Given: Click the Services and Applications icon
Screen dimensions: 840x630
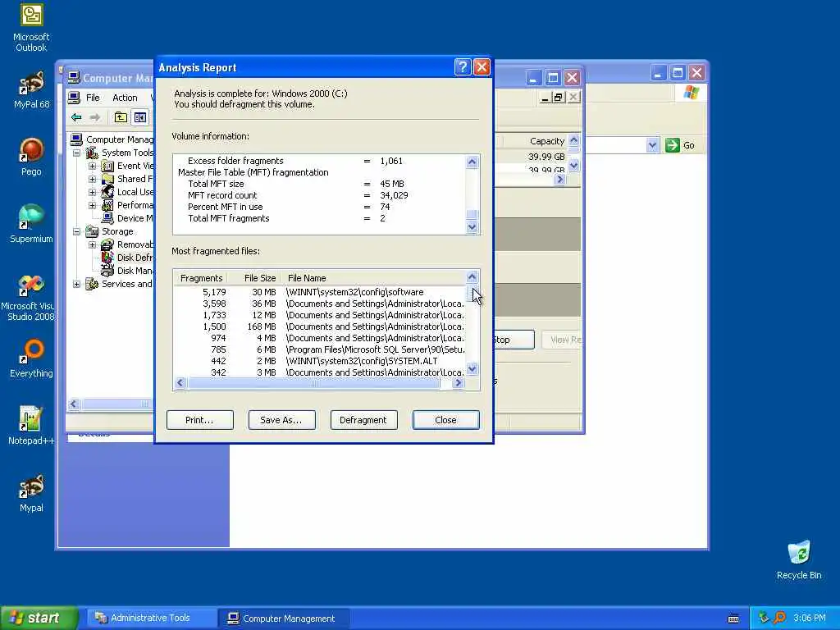Looking at the screenshot, I should [x=92, y=284].
